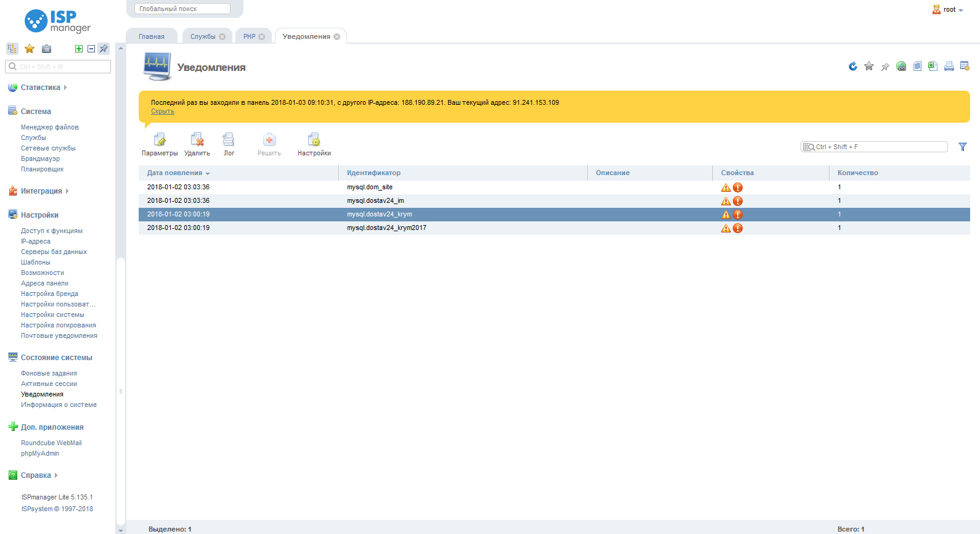Click the Решить toolbar button
Image resolution: width=980 pixels, height=534 pixels.
click(x=269, y=145)
